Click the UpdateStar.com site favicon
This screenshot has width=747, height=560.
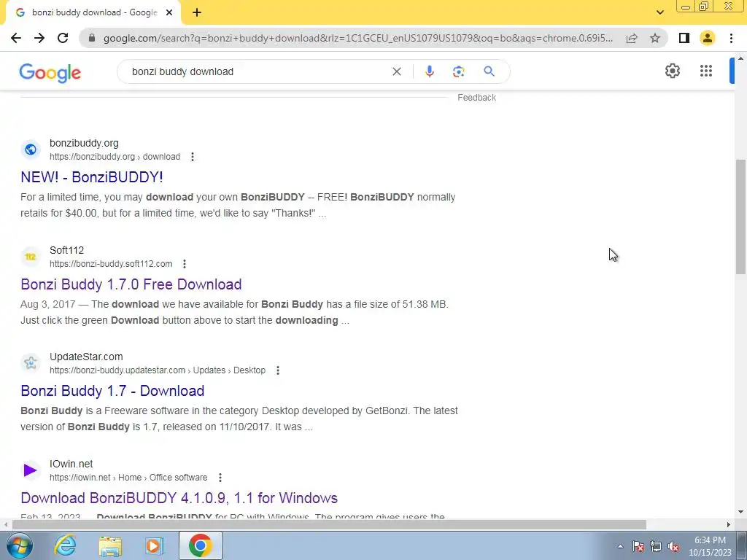tap(31, 363)
